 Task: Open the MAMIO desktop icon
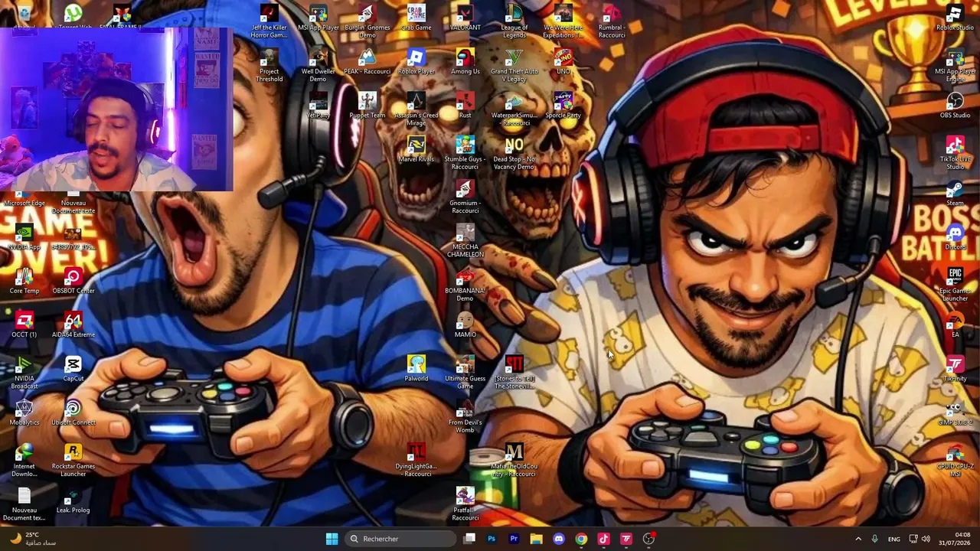click(465, 326)
